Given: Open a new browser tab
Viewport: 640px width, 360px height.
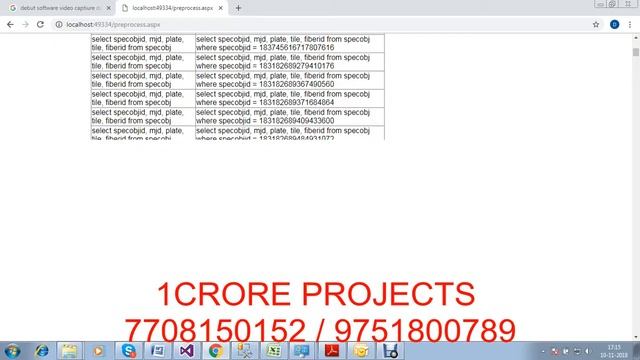Looking at the screenshot, I should (238, 8).
